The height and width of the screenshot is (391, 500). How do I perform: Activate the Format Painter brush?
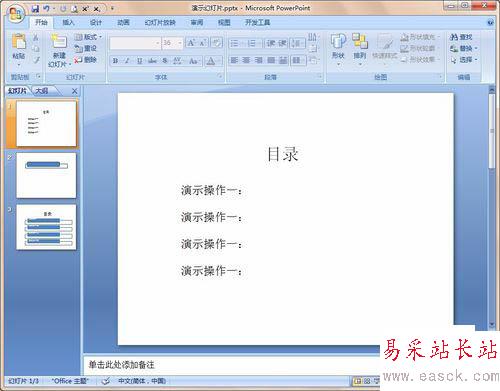tap(36, 60)
